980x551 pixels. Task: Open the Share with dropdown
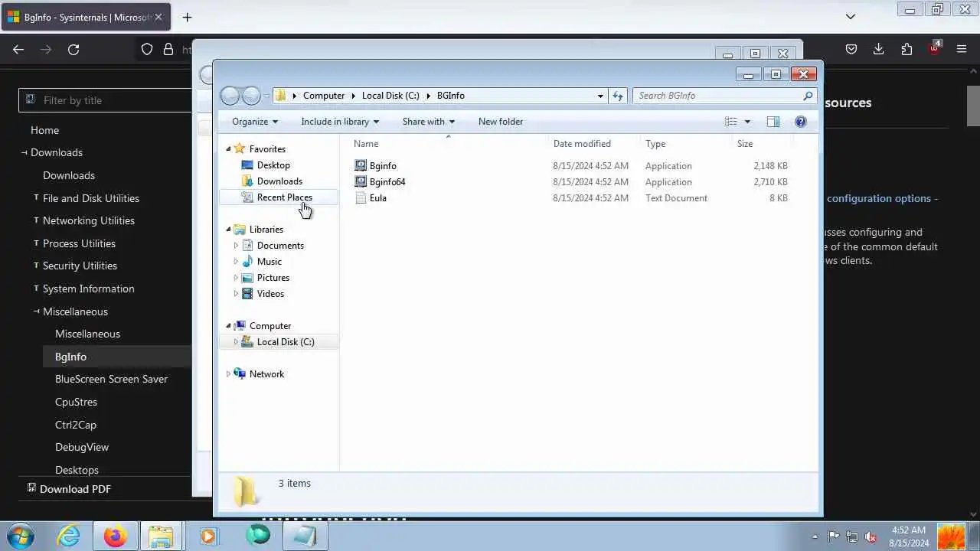tap(429, 122)
